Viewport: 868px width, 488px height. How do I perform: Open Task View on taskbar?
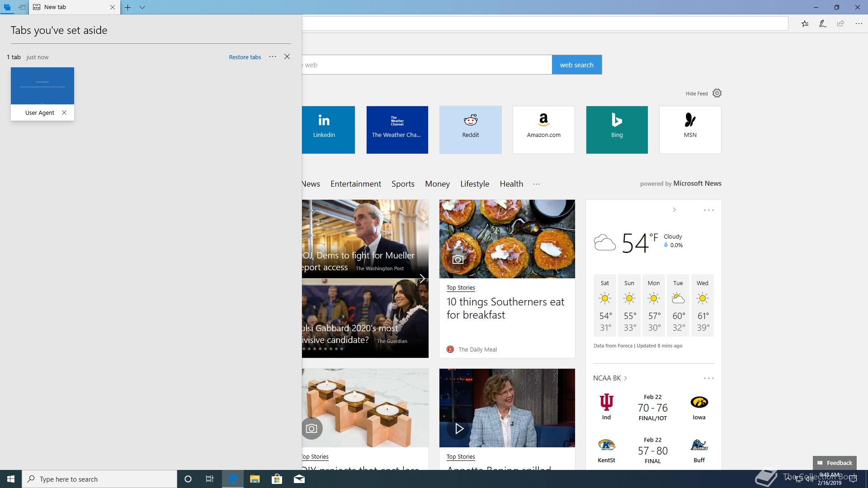click(x=210, y=479)
